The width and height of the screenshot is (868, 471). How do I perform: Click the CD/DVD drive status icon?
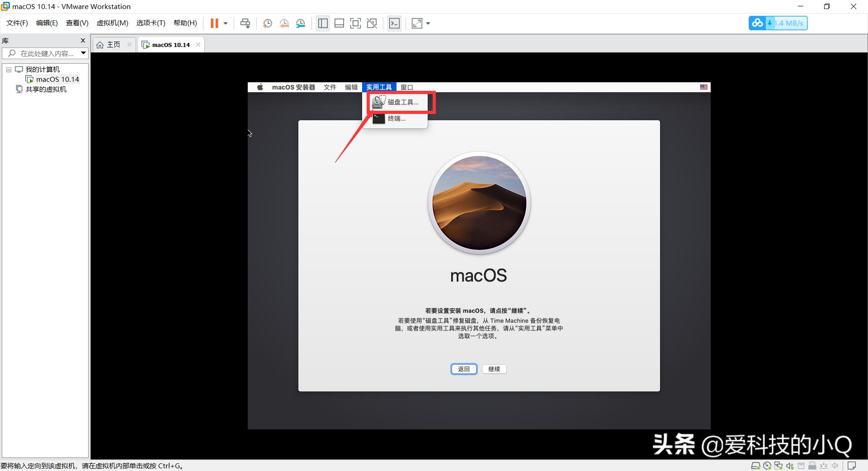pyautogui.click(x=767, y=466)
